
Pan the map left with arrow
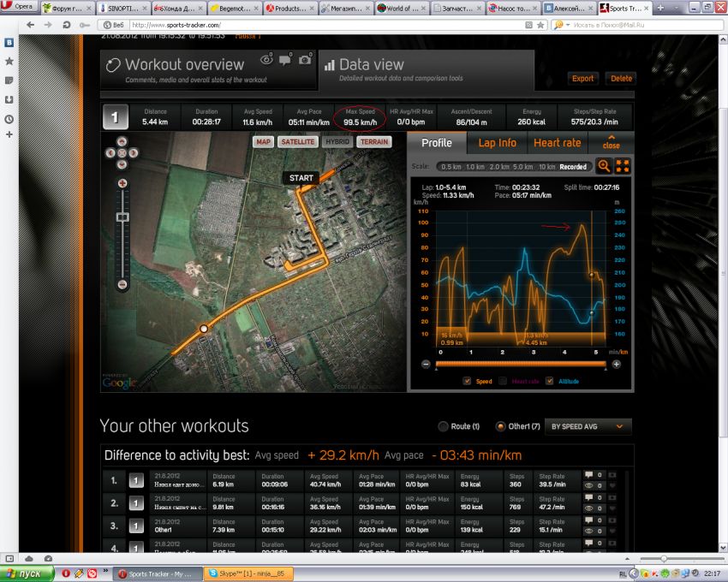point(110,152)
